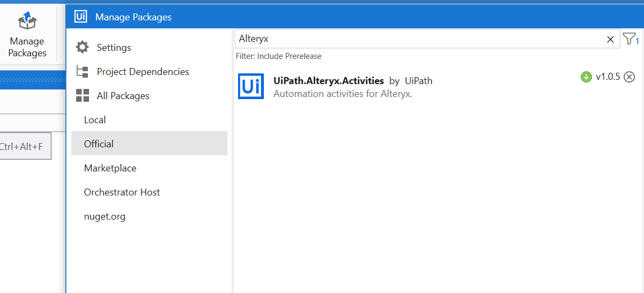Click the All Packages grid icon
644x293 pixels.
point(83,96)
